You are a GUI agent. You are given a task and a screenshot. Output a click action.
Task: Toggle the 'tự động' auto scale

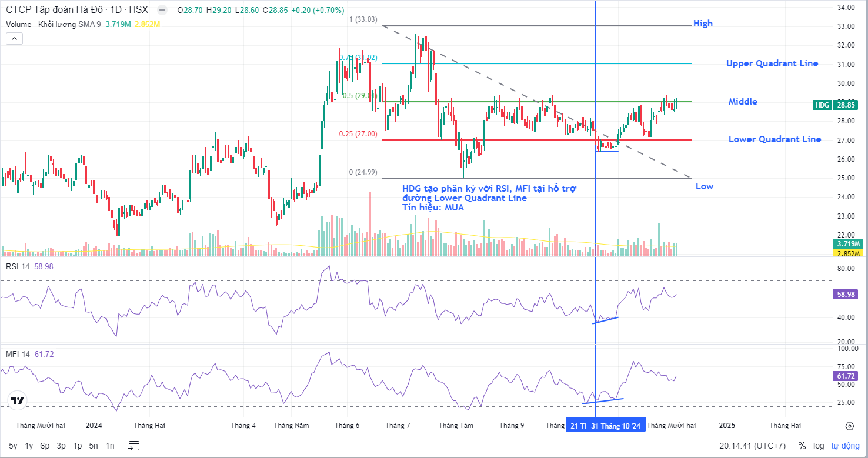point(844,446)
